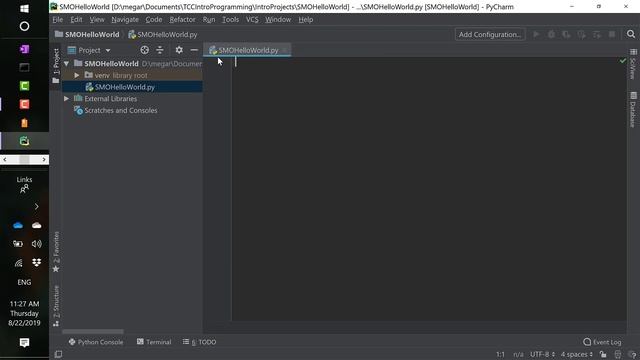Open the Navigate menu
This screenshot has width=640, height=360.
coord(125,20)
